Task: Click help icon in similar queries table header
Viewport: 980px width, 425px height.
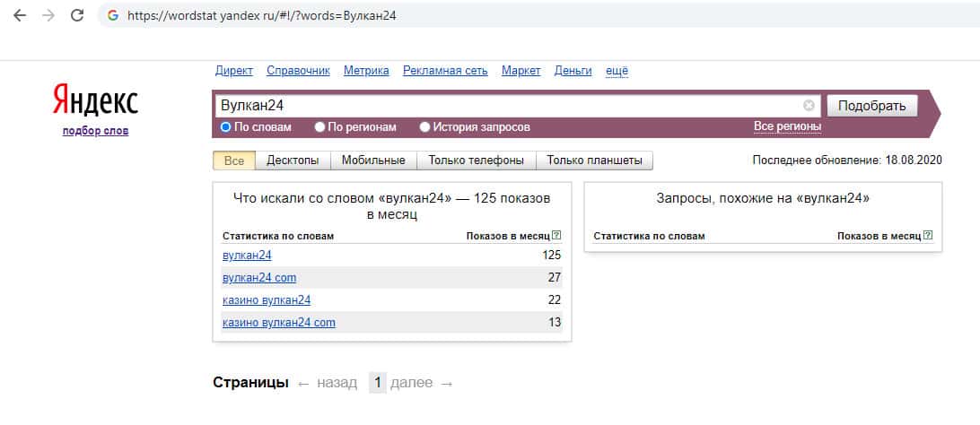Action: (928, 236)
